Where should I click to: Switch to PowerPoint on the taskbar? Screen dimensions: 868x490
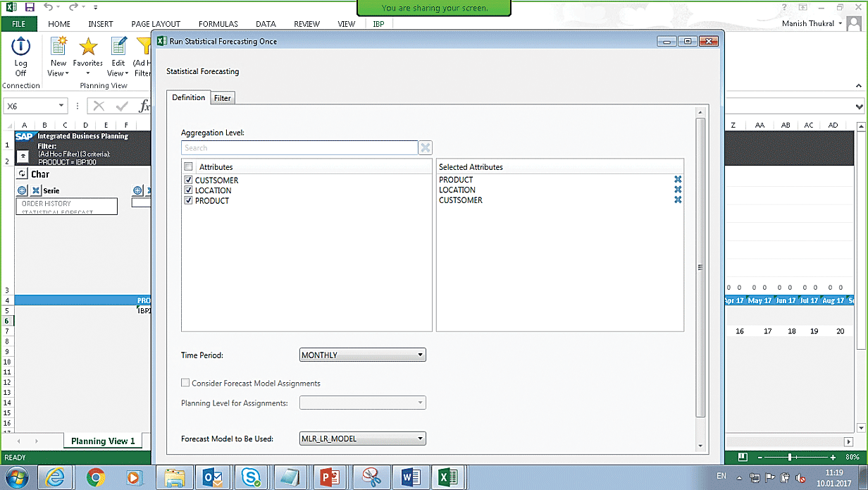330,477
